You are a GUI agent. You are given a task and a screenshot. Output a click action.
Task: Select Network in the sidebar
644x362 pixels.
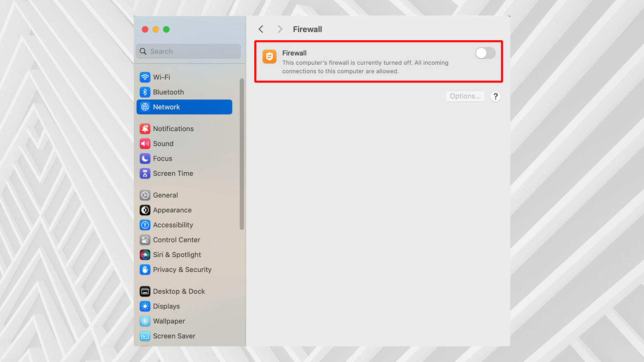coord(166,107)
